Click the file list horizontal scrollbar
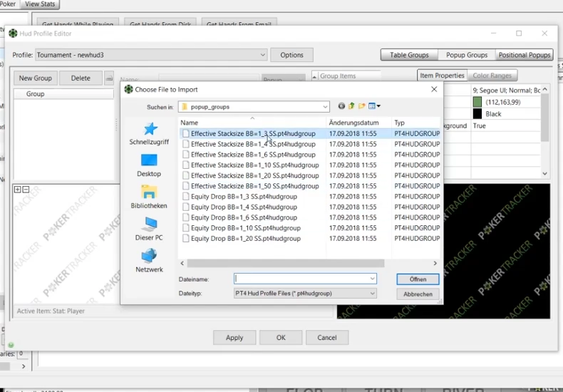This screenshot has width=563, height=392. coord(286,263)
